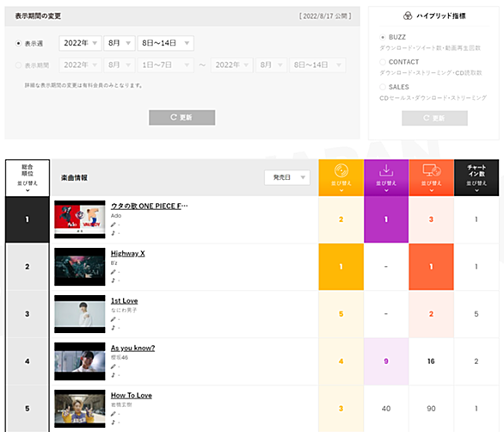Select the SALES radio option

tap(383, 87)
